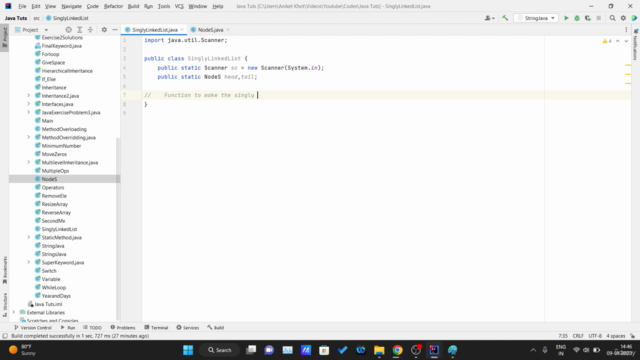Open Microsoft Store from taskbar

pos(324,350)
